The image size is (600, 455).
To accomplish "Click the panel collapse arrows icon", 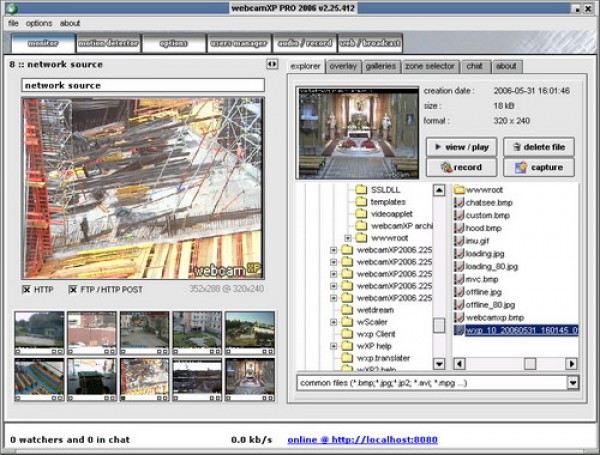I will [271, 64].
